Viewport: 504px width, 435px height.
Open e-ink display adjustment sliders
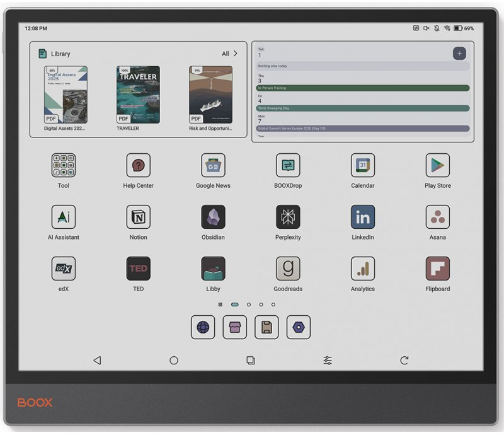coord(328,361)
